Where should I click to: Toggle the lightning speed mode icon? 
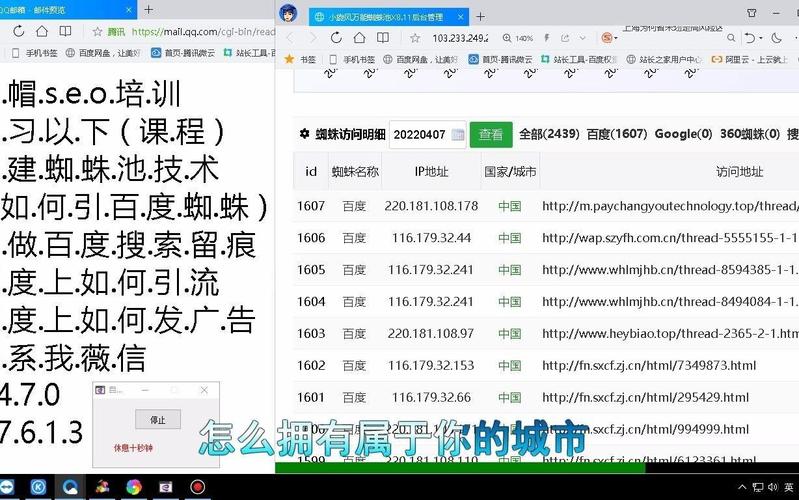[547, 38]
